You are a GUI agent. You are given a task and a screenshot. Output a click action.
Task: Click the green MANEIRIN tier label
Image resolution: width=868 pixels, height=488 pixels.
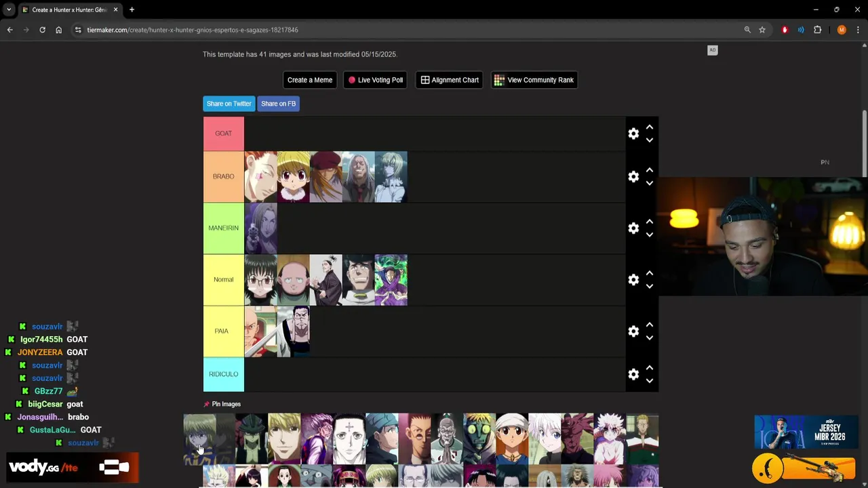(224, 228)
